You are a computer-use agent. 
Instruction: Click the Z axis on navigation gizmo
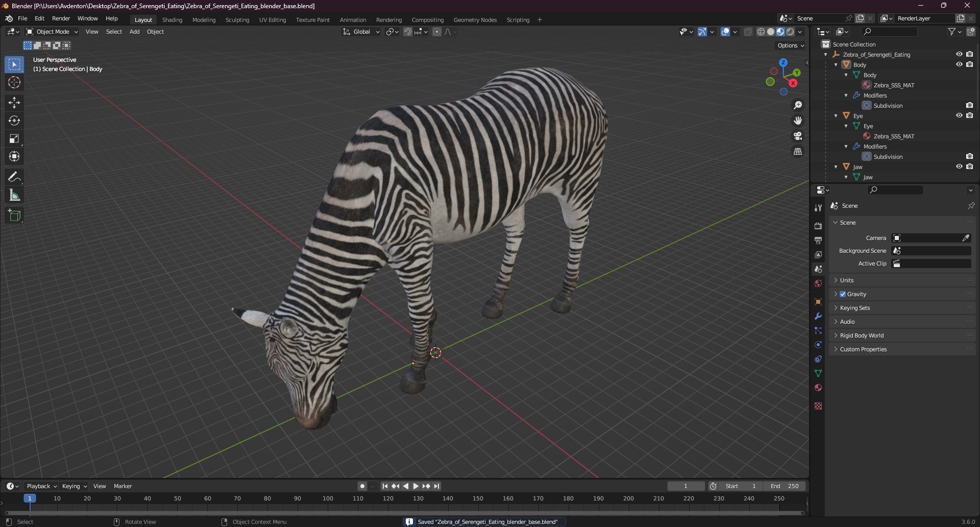783,62
